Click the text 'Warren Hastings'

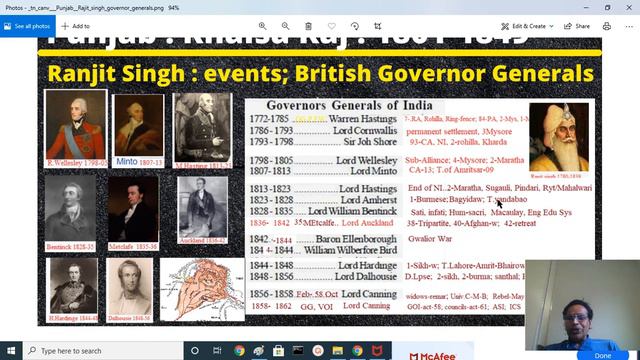point(362,119)
